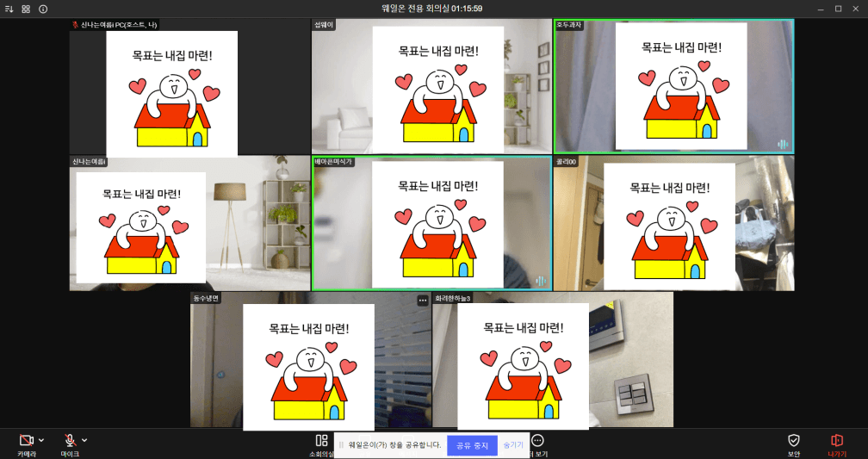Grab the share bar drag handle
Image resolution: width=868 pixels, height=459 pixels.
(342, 444)
